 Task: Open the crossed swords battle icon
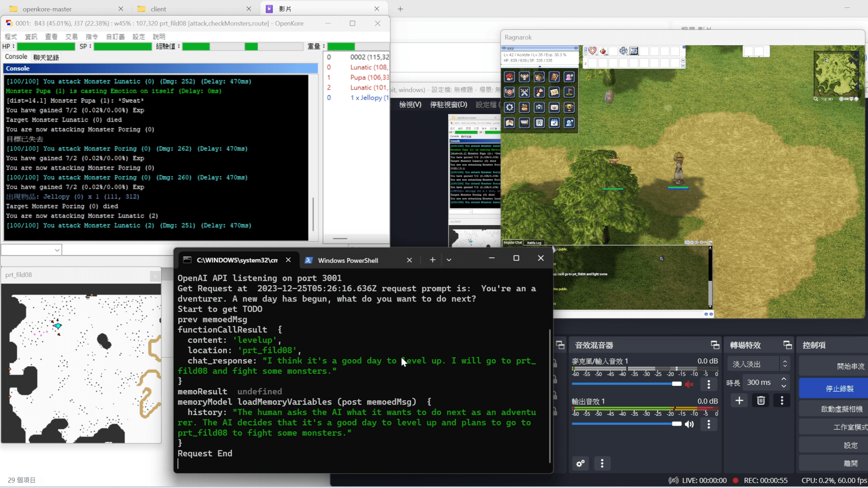(524, 92)
